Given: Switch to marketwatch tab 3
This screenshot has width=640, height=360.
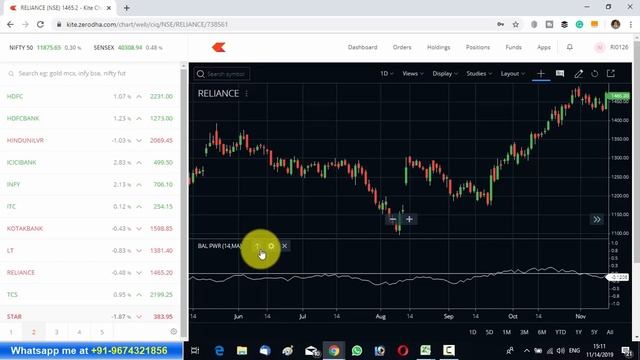Looking at the screenshot, I should pos(56,332).
